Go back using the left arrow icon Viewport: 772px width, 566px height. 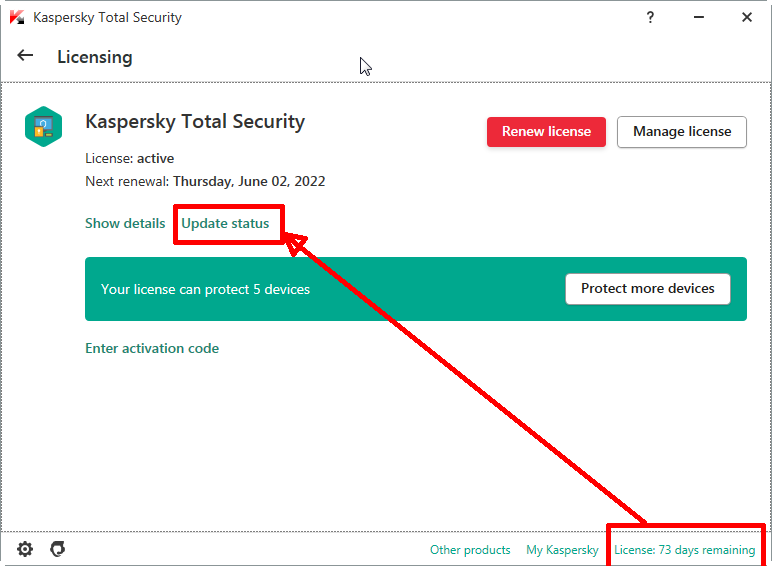[25, 56]
